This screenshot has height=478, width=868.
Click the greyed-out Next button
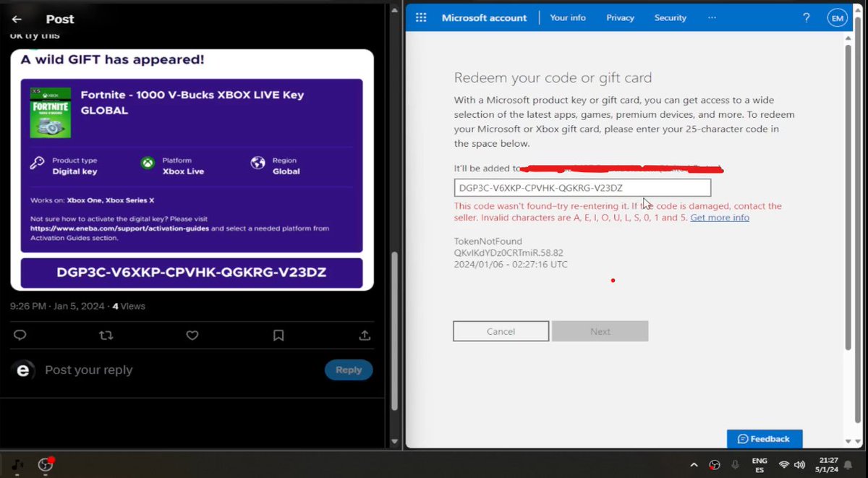(600, 331)
